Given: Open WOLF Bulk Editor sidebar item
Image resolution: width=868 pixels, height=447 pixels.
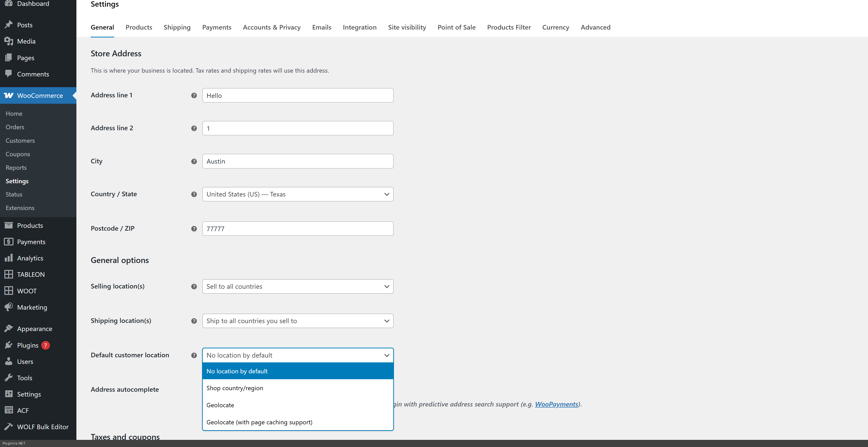Looking at the screenshot, I should pos(43,427).
